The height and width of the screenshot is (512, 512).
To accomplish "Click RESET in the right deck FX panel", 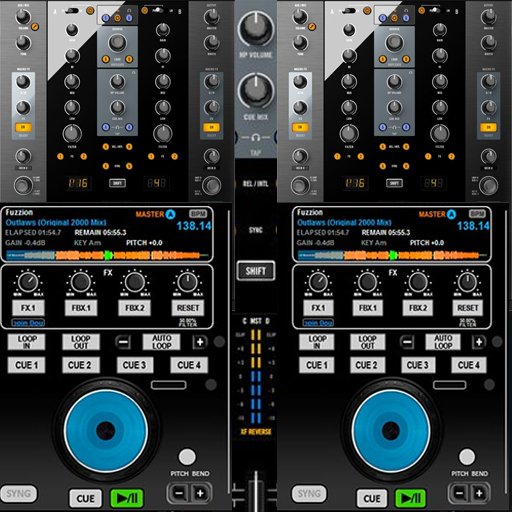I will (x=468, y=308).
